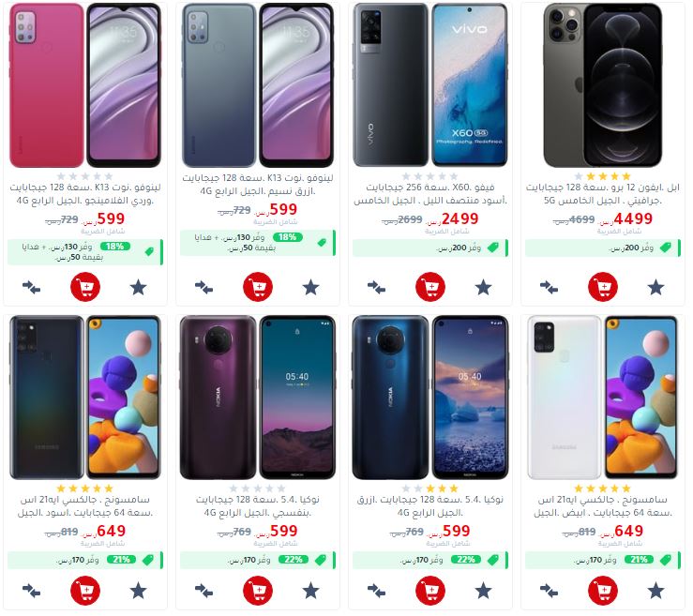The height and width of the screenshot is (616, 693).
Task: View the Vivo X60 product image
Action: [430, 84]
